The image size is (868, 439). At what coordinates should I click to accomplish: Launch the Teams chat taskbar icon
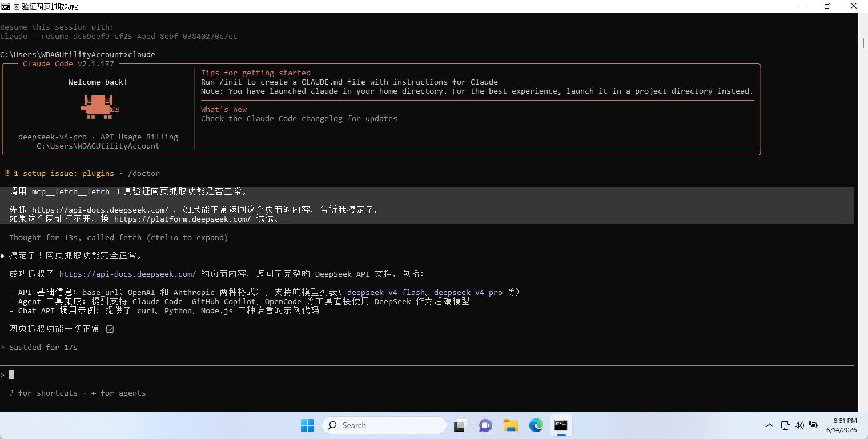pos(485,425)
